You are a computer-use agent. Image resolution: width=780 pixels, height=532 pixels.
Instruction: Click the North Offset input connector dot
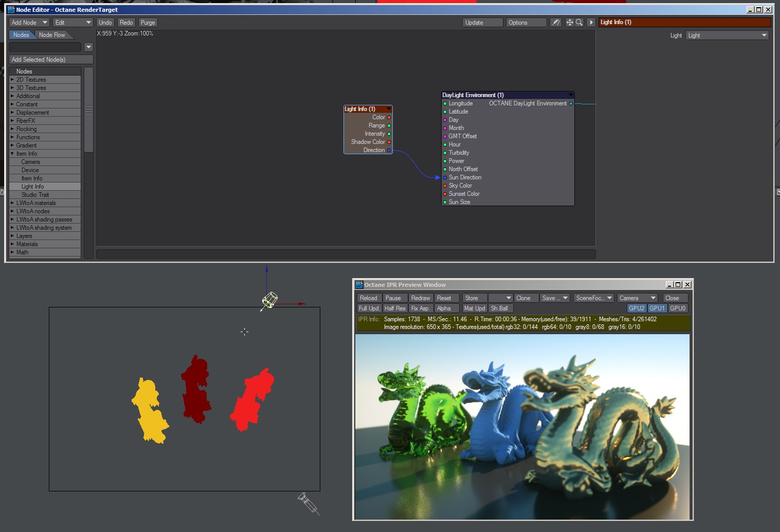click(445, 170)
